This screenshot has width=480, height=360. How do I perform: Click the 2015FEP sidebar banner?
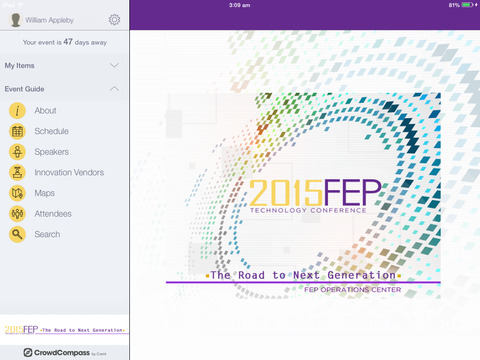tap(65, 330)
